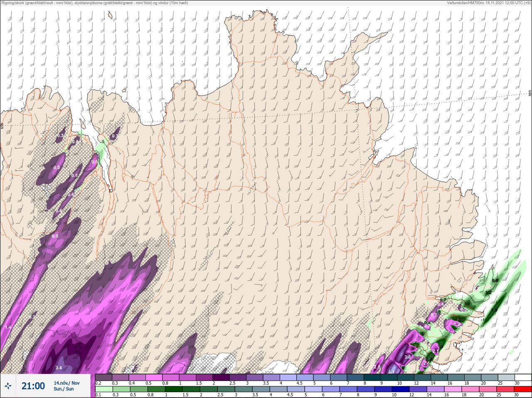This screenshot has width=532, height=398.
Task: Click the 1.9 rain value offshore
Action: pyautogui.click(x=494, y=310)
